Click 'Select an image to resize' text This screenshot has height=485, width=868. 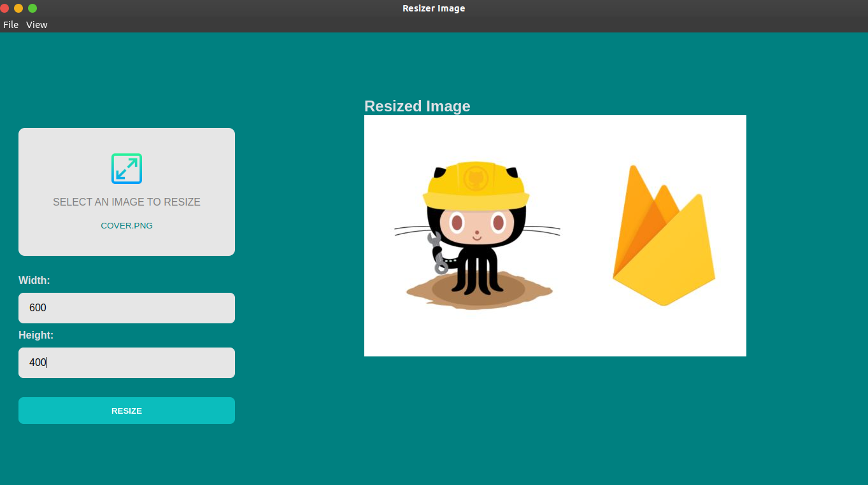127,202
